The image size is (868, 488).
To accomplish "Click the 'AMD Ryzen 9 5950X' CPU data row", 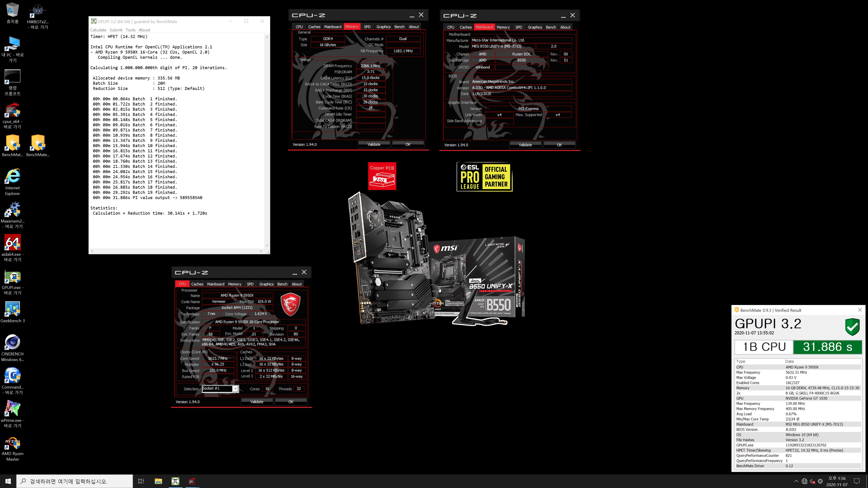I will click(x=797, y=367).
